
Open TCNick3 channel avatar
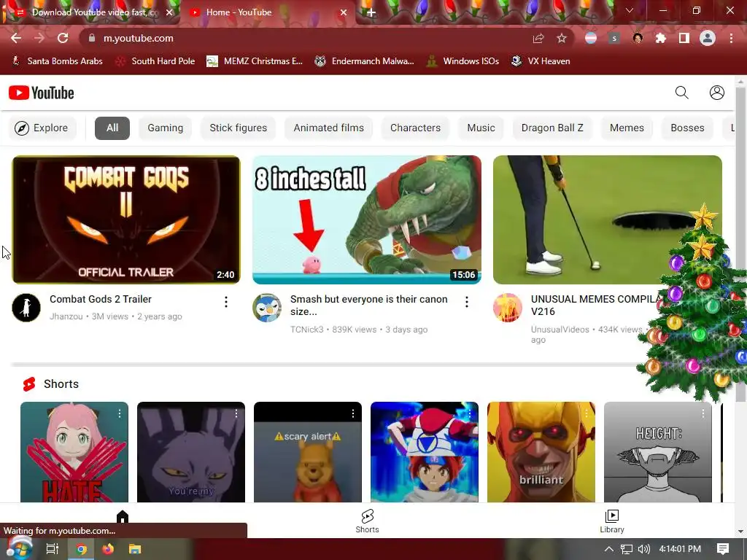coord(267,308)
